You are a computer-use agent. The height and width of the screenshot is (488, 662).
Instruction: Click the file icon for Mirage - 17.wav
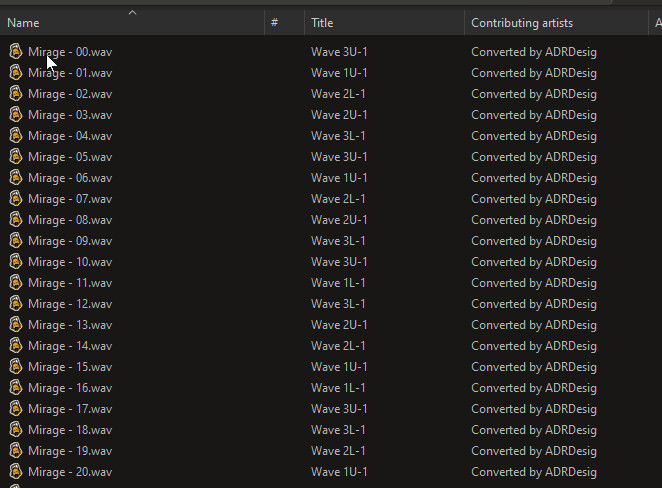tap(16, 409)
